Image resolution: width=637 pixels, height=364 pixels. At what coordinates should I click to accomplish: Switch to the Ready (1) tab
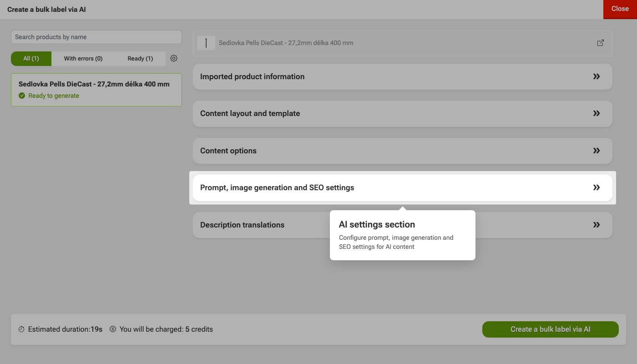click(140, 58)
